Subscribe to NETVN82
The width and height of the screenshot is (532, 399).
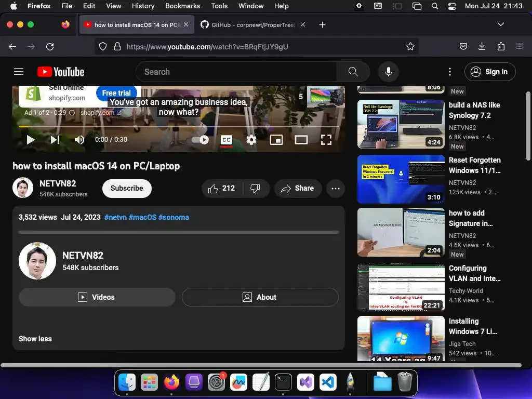click(127, 188)
